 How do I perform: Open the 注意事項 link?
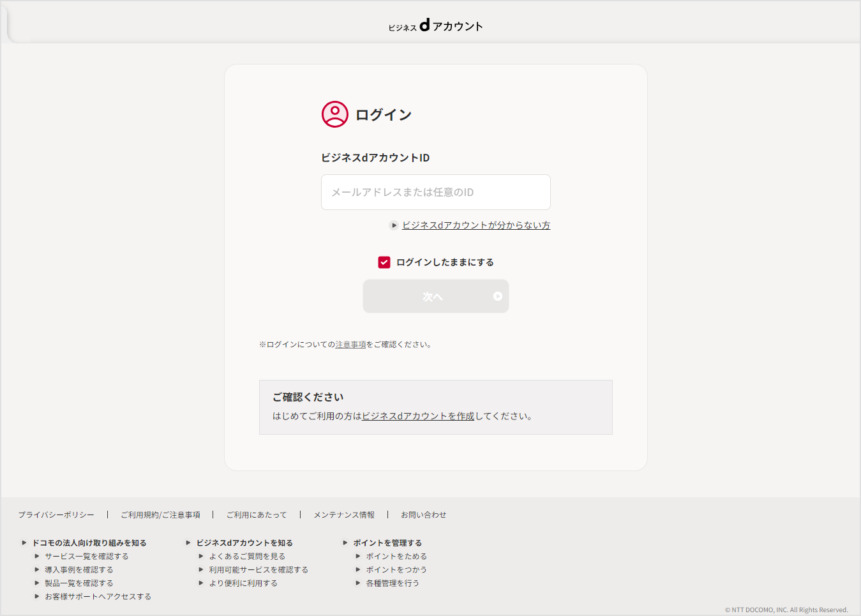click(x=351, y=345)
